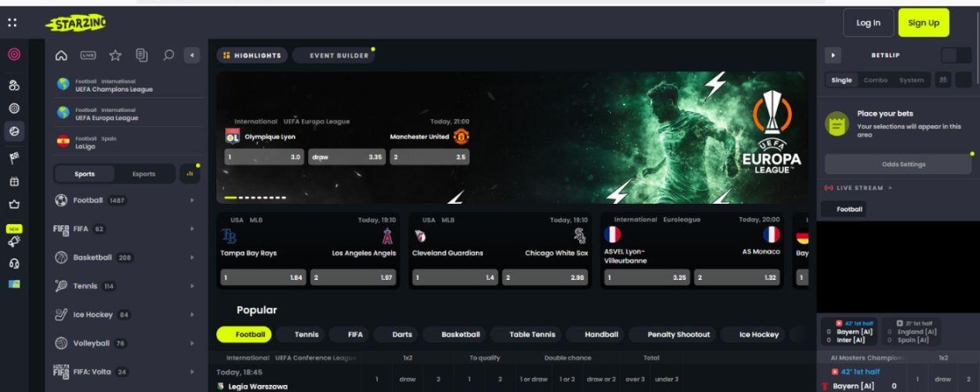Click the Starzino logo

(76, 23)
